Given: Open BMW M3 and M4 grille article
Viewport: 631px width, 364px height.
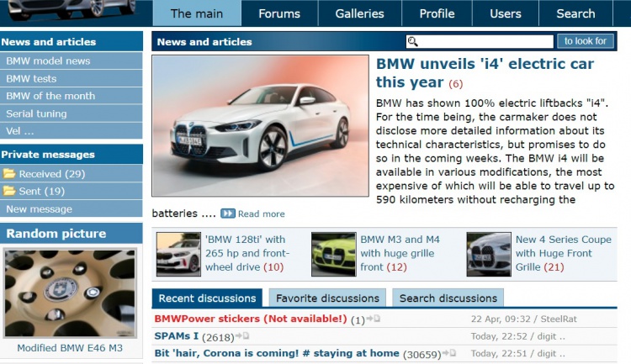Looking at the screenshot, I should tap(400, 253).
